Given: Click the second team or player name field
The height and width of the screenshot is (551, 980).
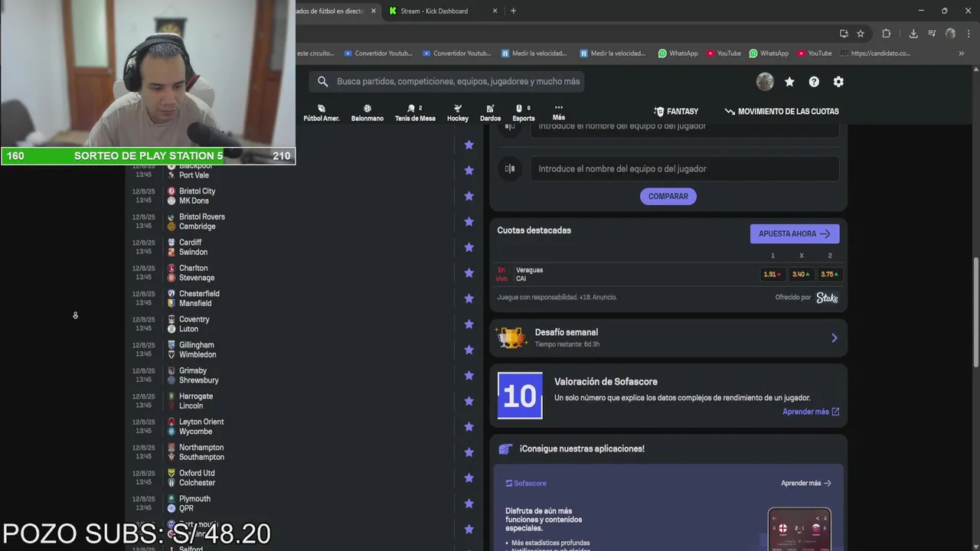Looking at the screenshot, I should [684, 168].
